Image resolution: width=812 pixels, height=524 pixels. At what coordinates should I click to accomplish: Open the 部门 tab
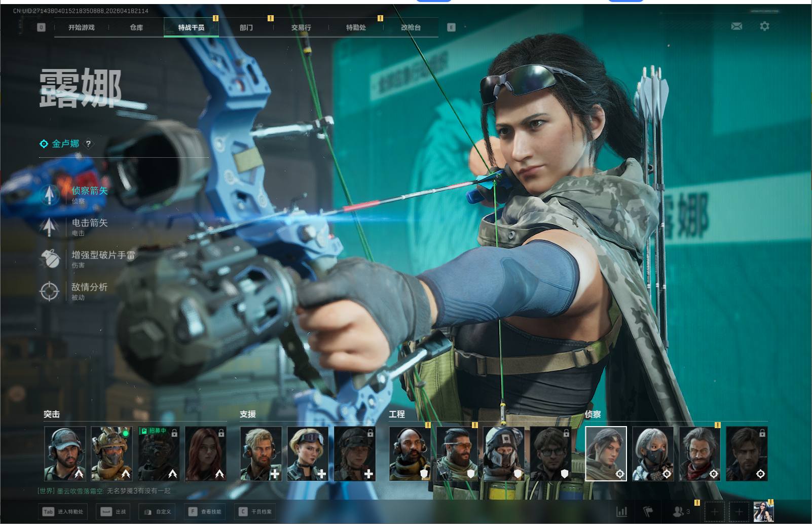[x=246, y=27]
